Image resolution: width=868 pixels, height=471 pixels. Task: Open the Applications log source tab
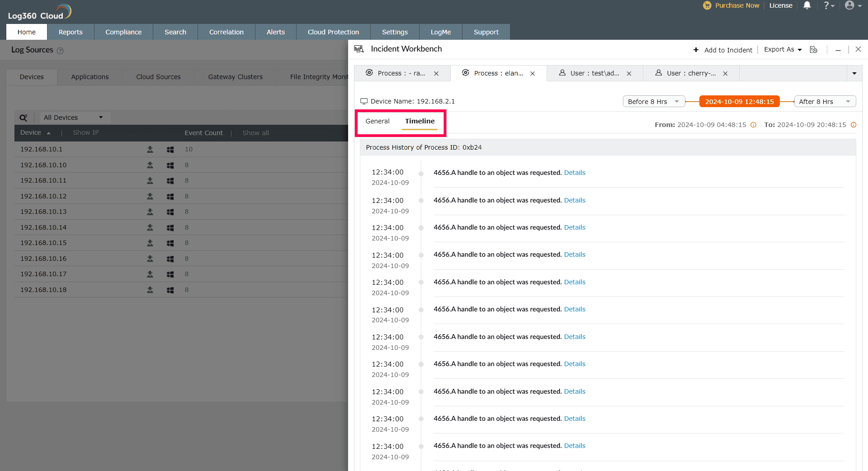[x=90, y=77]
